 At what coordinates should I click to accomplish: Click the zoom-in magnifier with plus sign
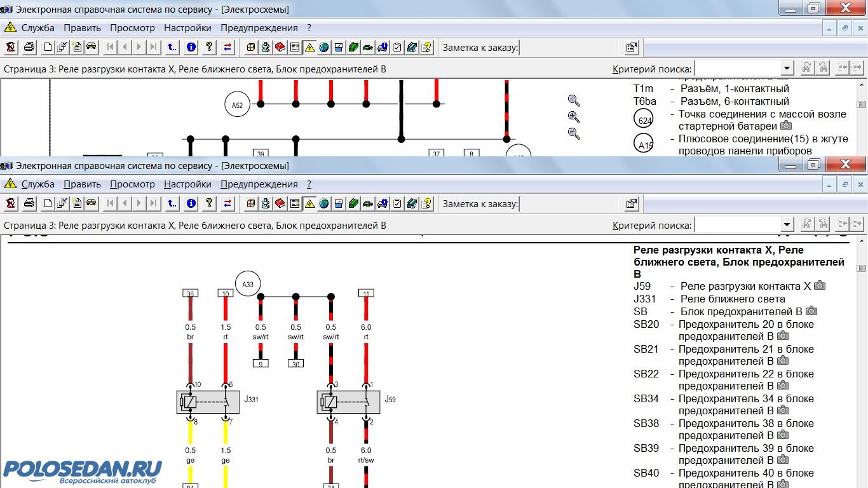(x=574, y=117)
